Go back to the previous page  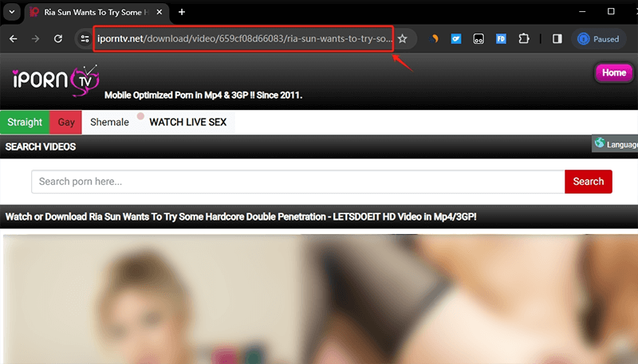point(14,38)
